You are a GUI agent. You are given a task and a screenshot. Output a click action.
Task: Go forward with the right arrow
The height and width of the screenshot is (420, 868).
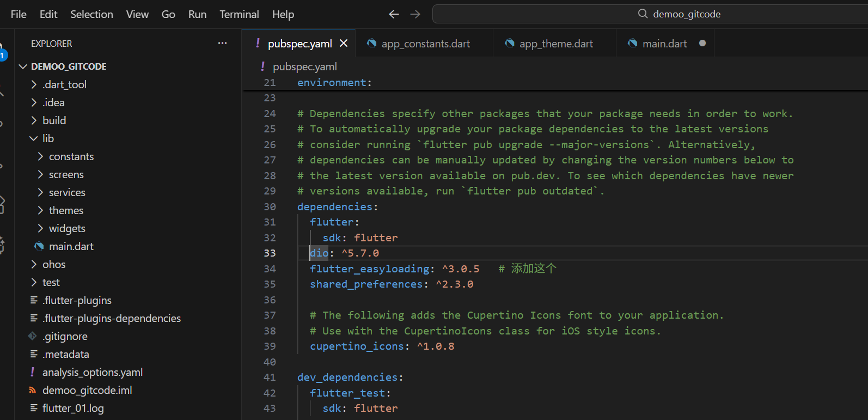click(415, 14)
